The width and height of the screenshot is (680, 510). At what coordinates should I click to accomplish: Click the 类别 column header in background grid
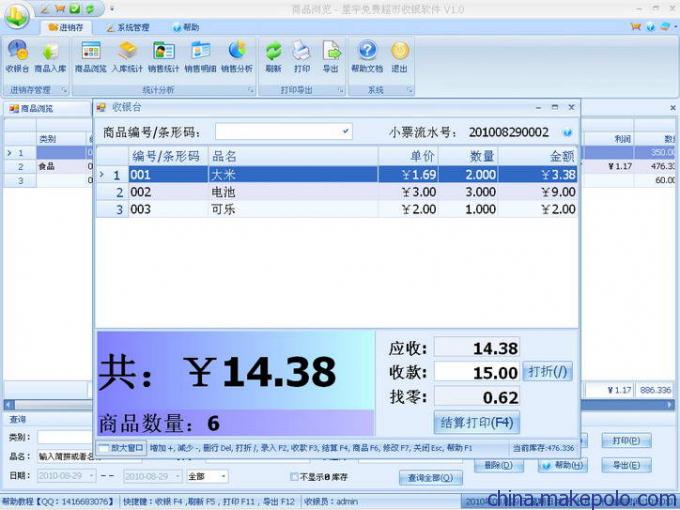click(x=61, y=139)
